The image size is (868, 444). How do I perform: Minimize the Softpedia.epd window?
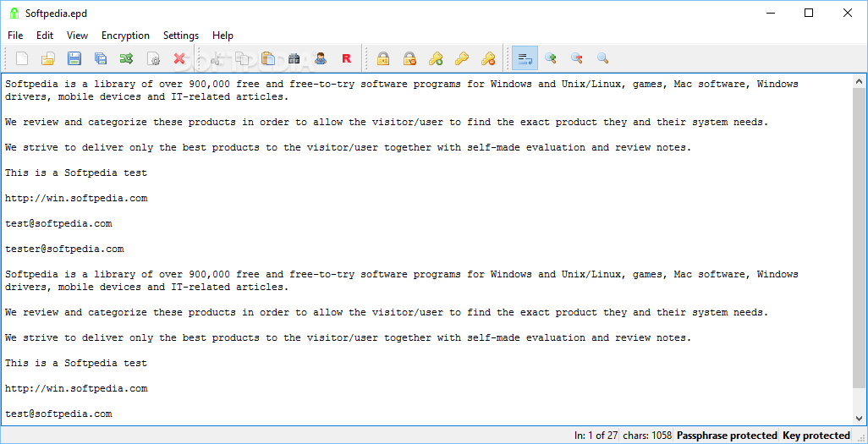(770, 14)
